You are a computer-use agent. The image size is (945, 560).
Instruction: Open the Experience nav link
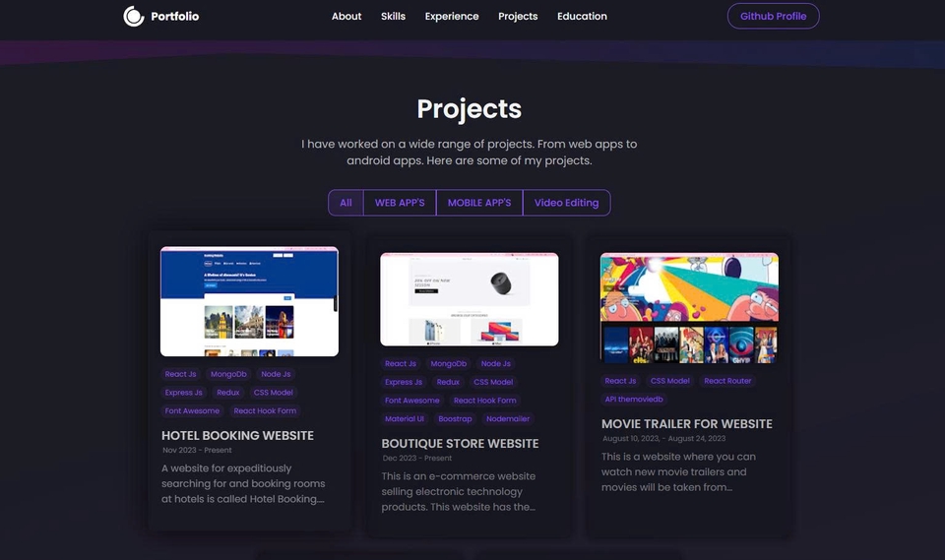coord(452,17)
